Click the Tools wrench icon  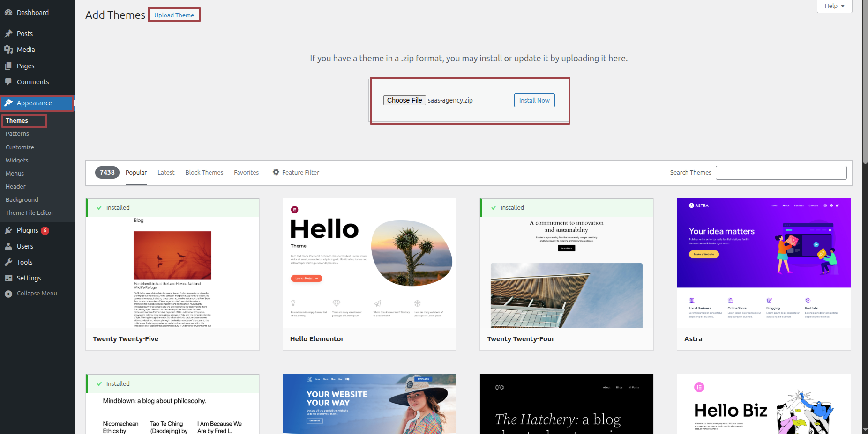[x=8, y=262]
